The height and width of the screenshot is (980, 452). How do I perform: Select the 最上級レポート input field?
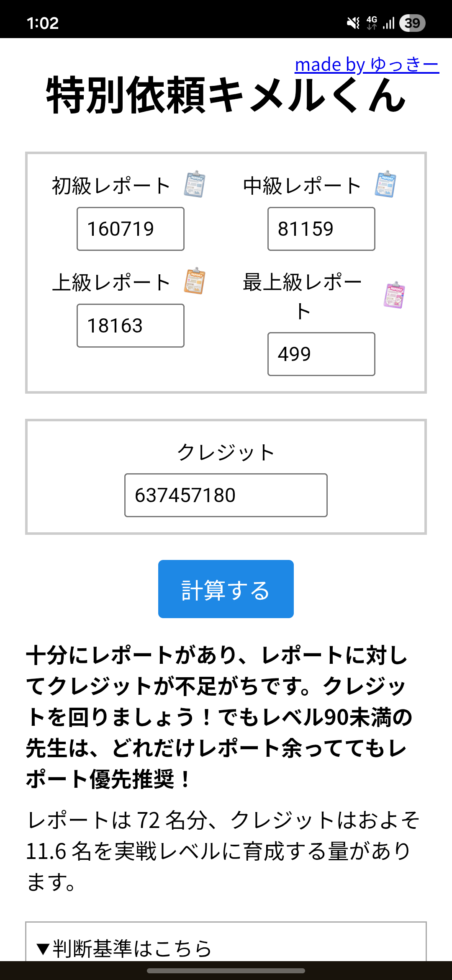pyautogui.click(x=321, y=354)
